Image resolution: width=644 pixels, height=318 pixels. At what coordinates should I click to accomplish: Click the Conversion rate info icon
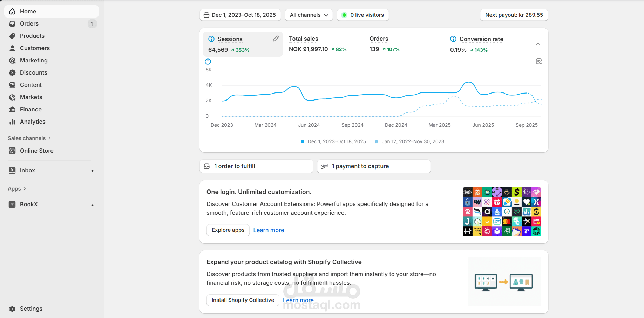[x=453, y=39]
